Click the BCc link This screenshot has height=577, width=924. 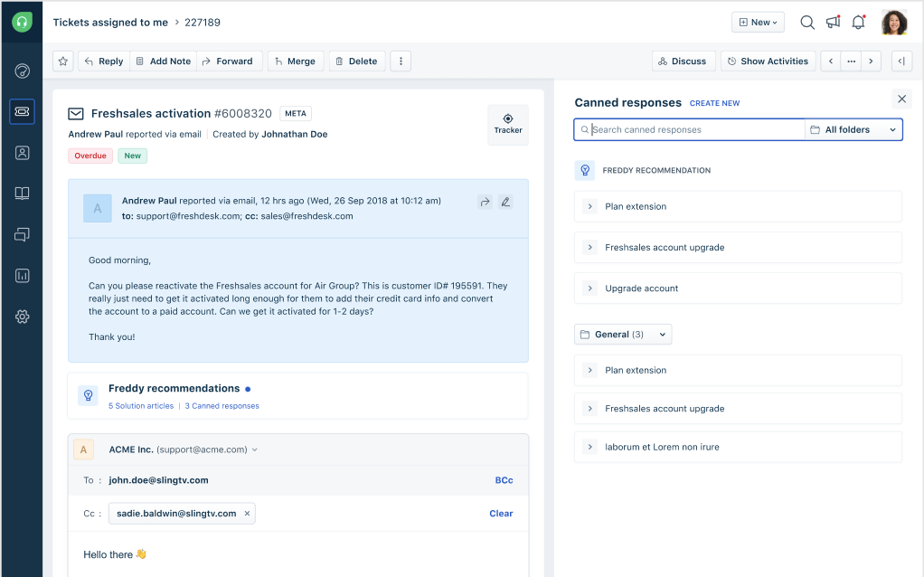point(504,480)
